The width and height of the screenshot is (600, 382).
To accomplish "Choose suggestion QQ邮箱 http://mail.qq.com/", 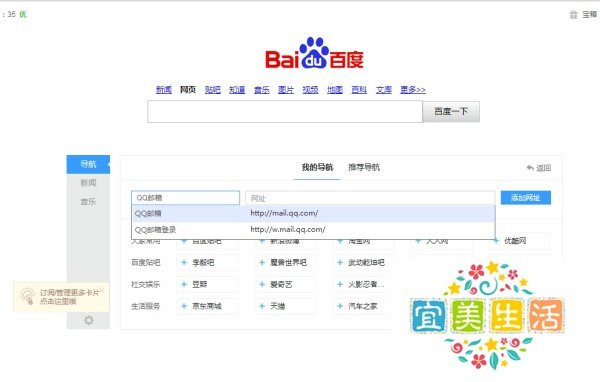I will tap(313, 214).
